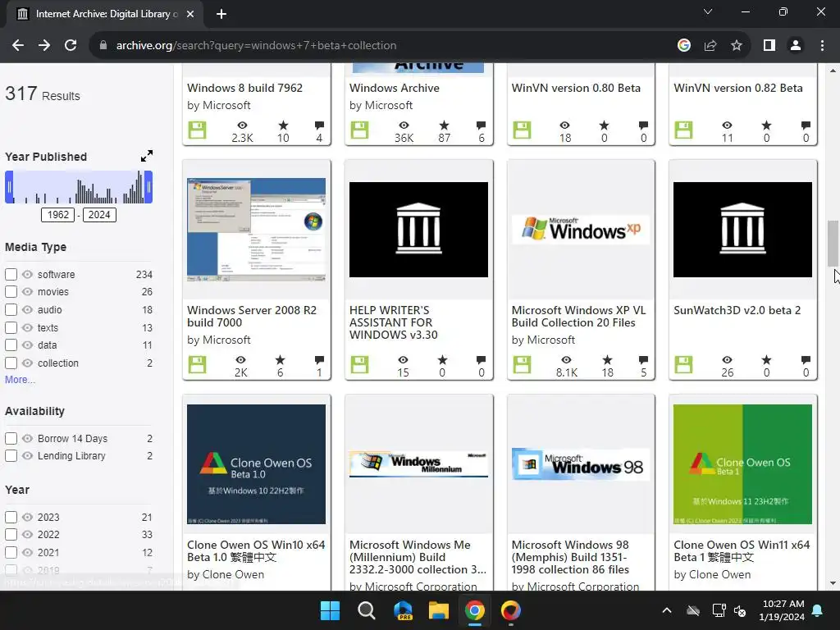Check the audio media type box
Screen dimensions: 840x630
pyautogui.click(x=11, y=309)
